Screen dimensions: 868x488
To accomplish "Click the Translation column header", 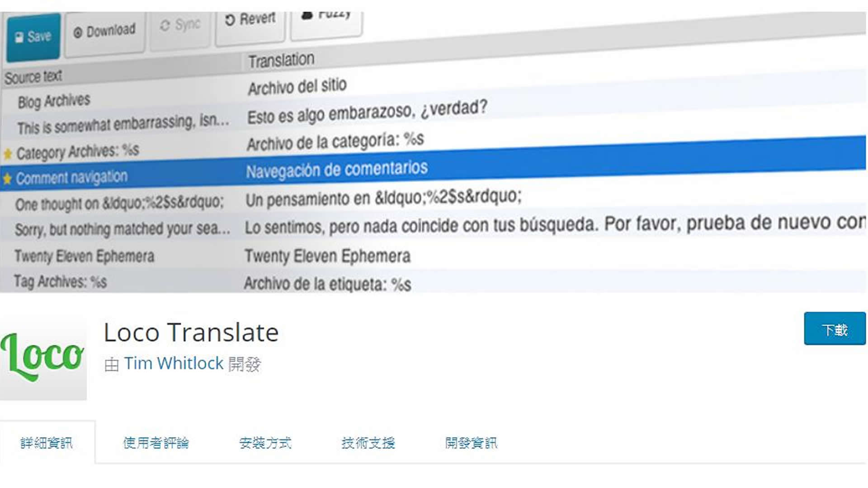I will pyautogui.click(x=281, y=60).
